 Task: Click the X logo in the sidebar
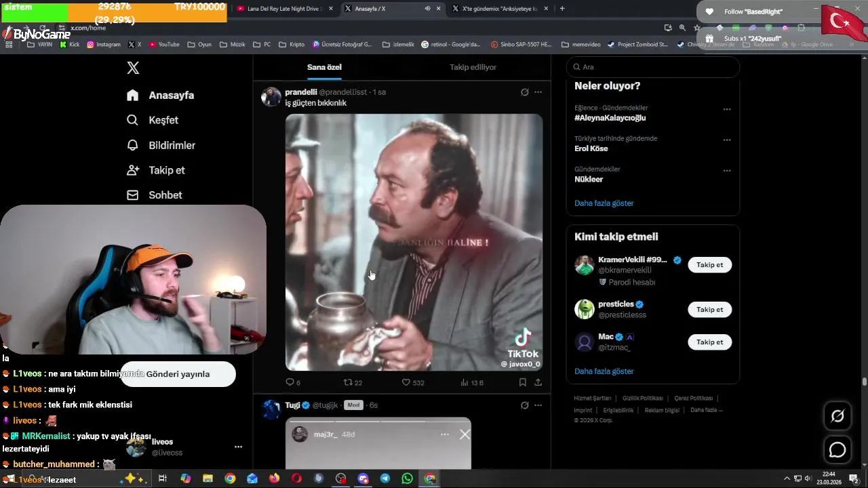click(x=133, y=68)
